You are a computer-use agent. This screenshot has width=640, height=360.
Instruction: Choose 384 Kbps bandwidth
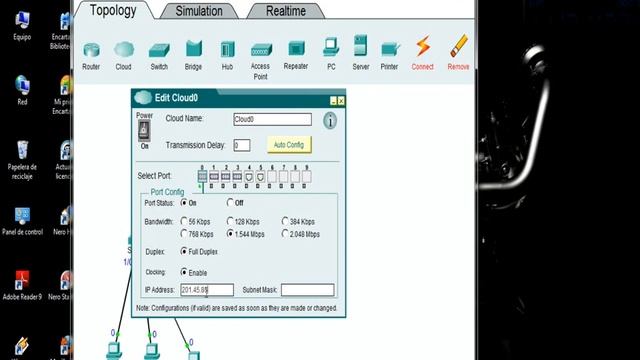(285, 221)
